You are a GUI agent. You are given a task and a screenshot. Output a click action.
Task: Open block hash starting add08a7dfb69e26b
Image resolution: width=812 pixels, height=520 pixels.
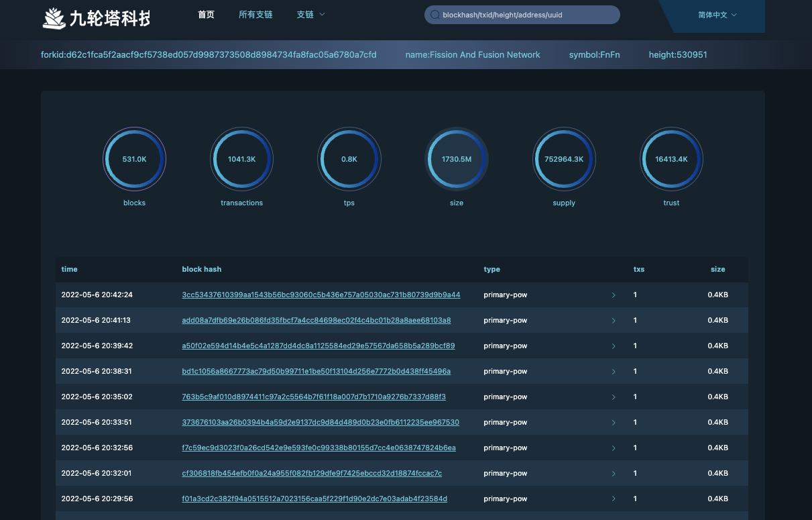point(316,321)
